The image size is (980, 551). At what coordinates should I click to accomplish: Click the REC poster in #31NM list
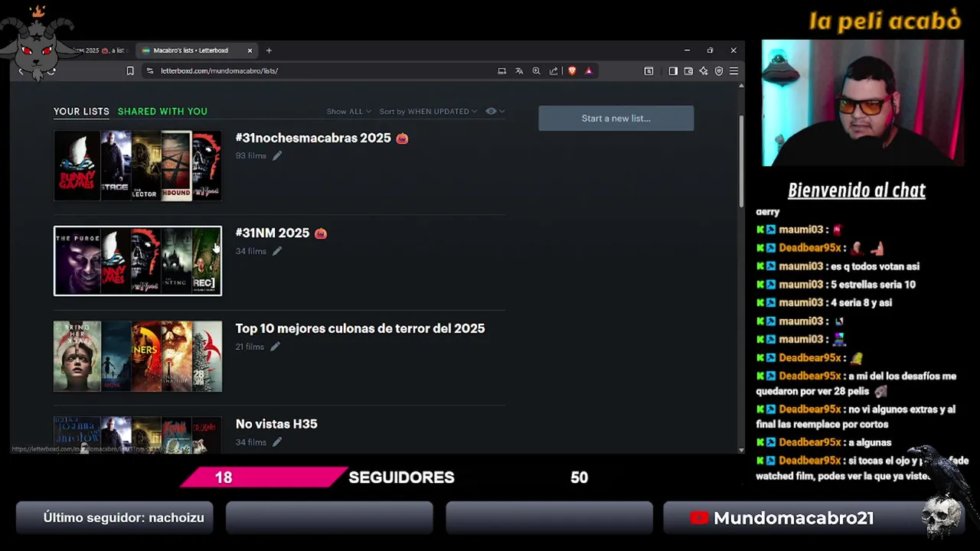[x=205, y=261]
